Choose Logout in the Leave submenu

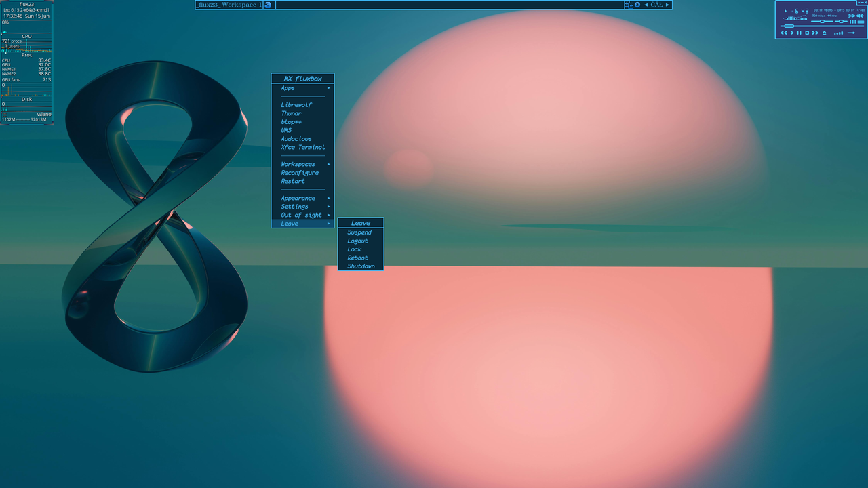click(x=361, y=241)
